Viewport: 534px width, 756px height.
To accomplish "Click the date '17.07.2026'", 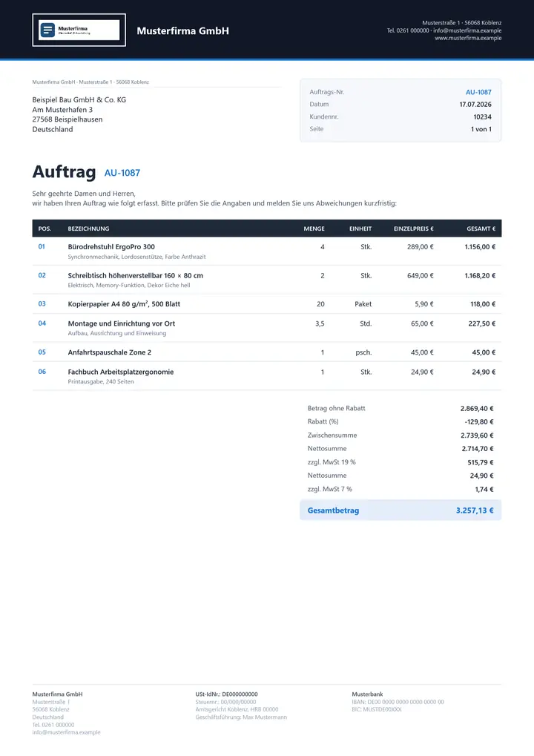I will pyautogui.click(x=475, y=104).
